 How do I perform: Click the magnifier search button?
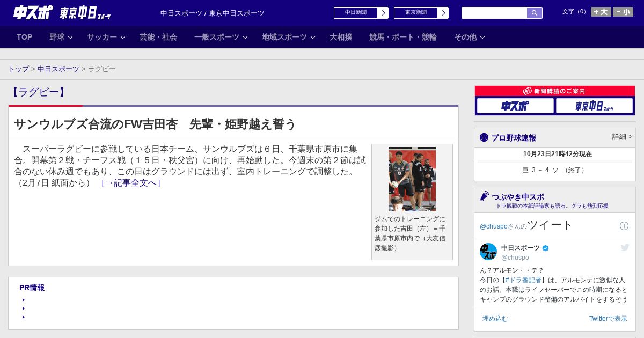535,13
